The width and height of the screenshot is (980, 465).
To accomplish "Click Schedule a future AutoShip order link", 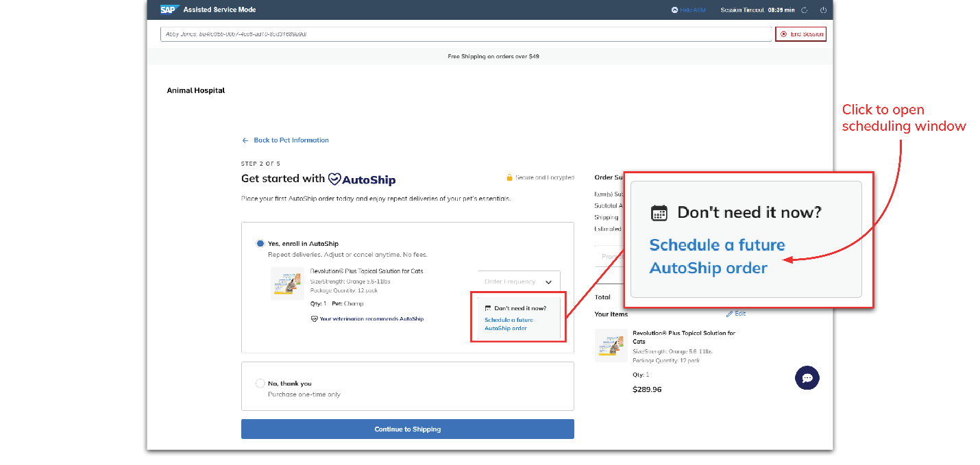I will click(x=509, y=324).
